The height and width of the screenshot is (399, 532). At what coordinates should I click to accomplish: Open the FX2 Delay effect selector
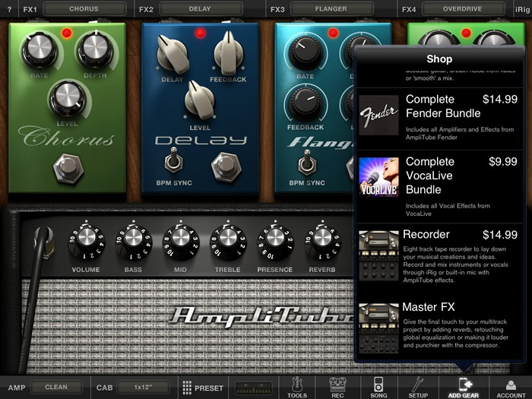coord(200,9)
